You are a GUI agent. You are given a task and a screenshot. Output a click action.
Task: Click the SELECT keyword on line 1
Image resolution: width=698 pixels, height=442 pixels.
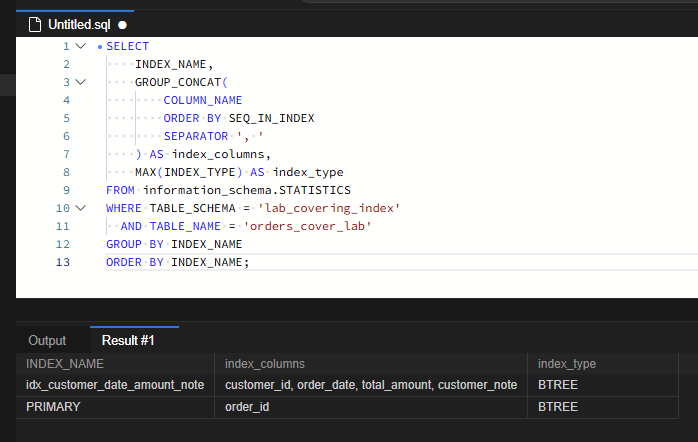point(127,46)
